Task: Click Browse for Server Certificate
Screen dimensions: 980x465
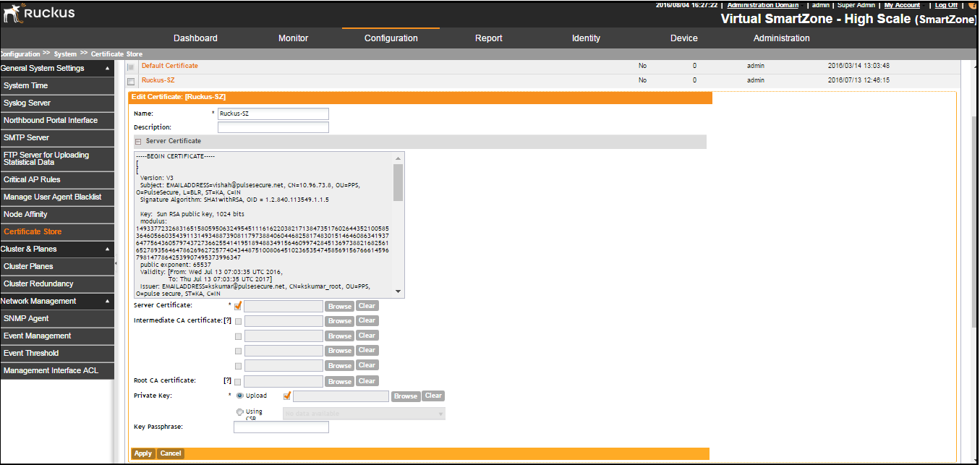Action: 340,306
